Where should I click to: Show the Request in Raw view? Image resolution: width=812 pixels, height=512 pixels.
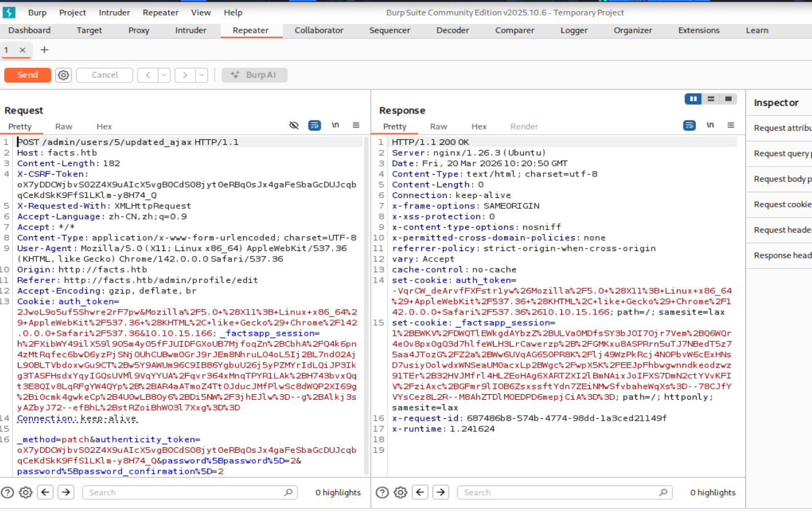(64, 126)
